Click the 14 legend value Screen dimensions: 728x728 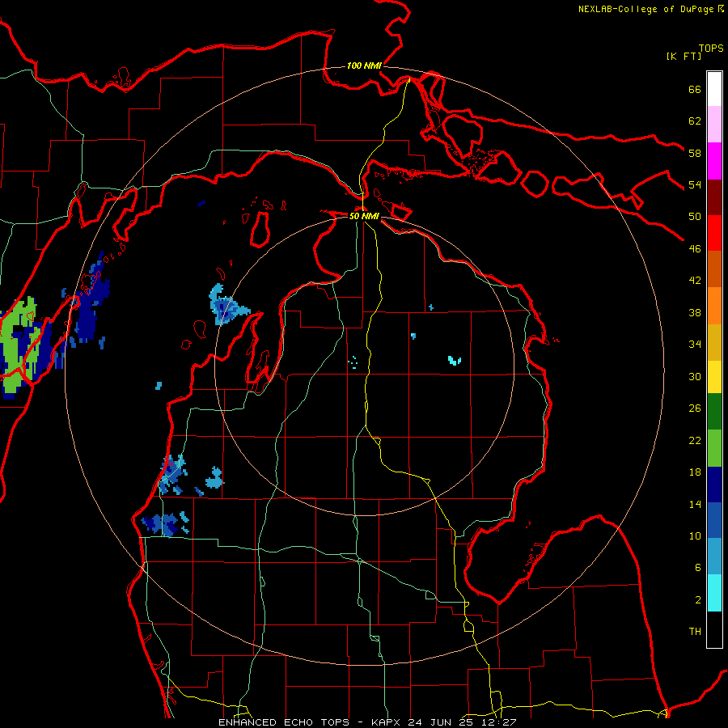695,504
